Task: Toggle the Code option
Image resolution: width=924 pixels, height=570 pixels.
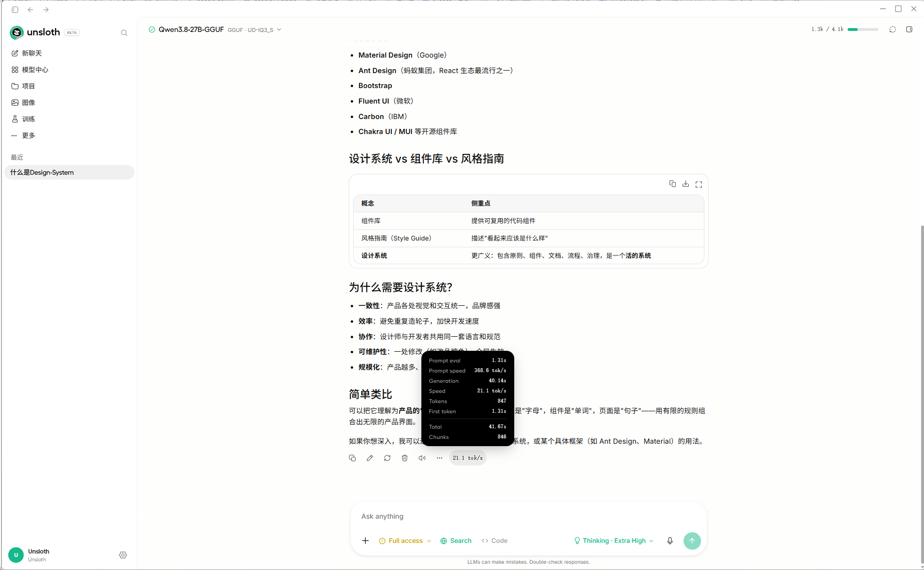Action: 494,540
